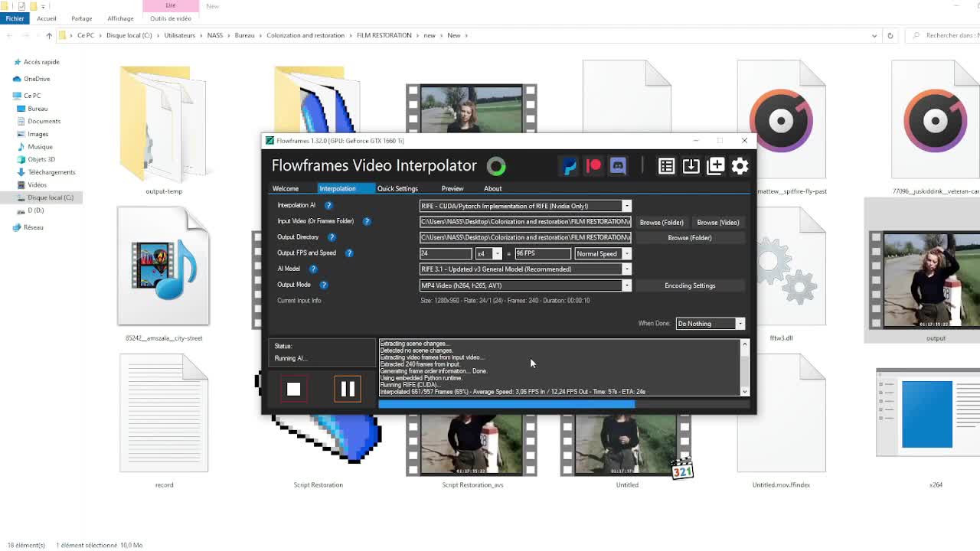Open the PayPal donation icon in Flowframes
This screenshot has width=980, height=551.
[x=569, y=166]
